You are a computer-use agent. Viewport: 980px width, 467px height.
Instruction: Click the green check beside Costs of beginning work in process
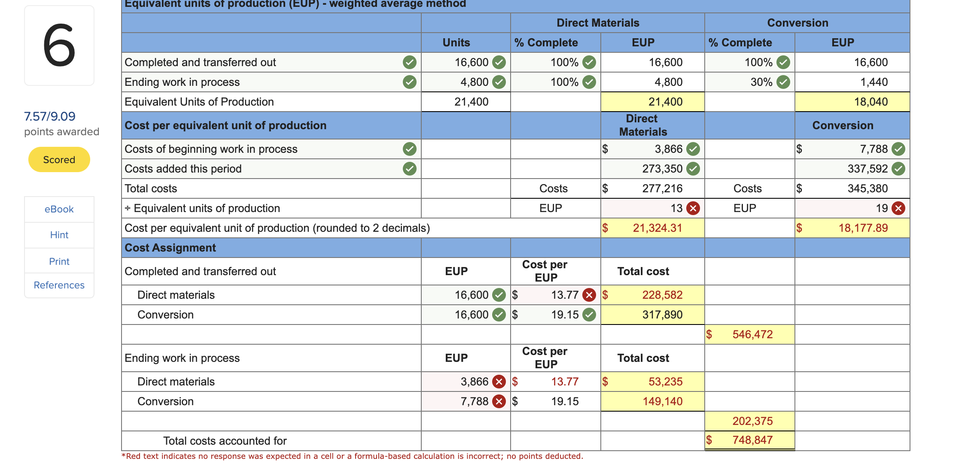click(x=409, y=149)
